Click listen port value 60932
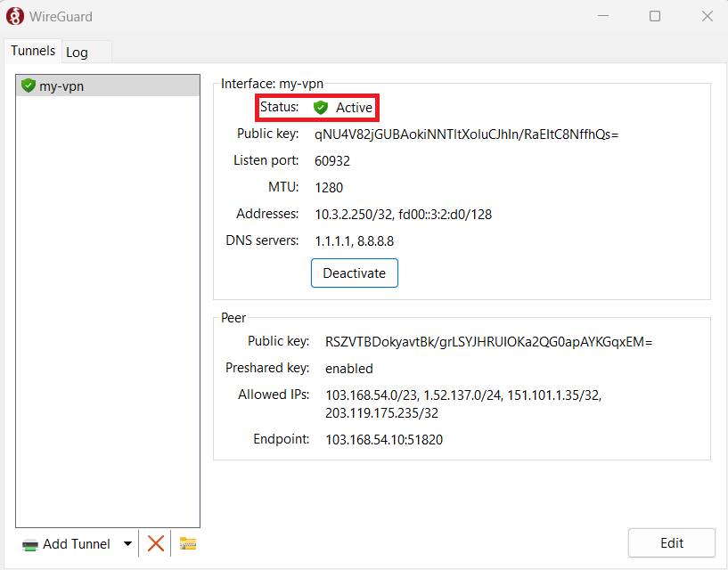Screen dimensions: 728x570 pos(332,161)
